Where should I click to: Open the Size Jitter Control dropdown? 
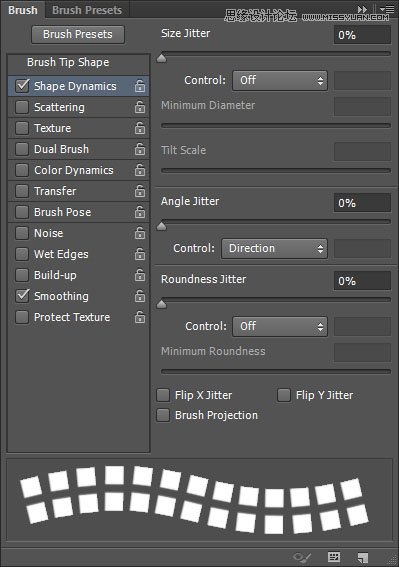coord(280,80)
